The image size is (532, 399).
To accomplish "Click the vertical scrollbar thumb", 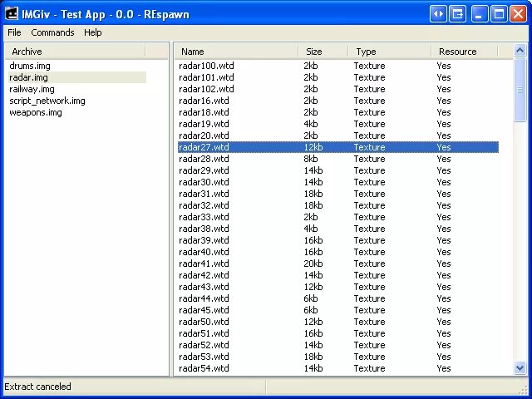I will [x=520, y=90].
